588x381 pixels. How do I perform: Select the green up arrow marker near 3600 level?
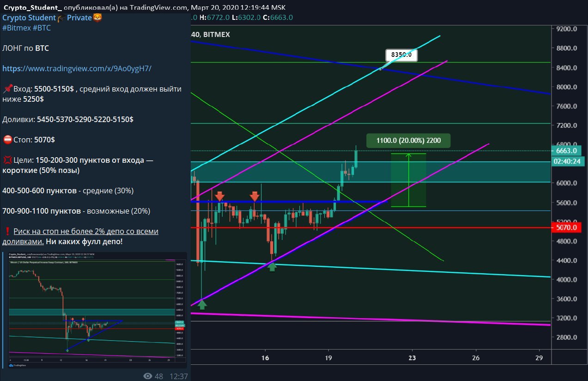point(202,304)
